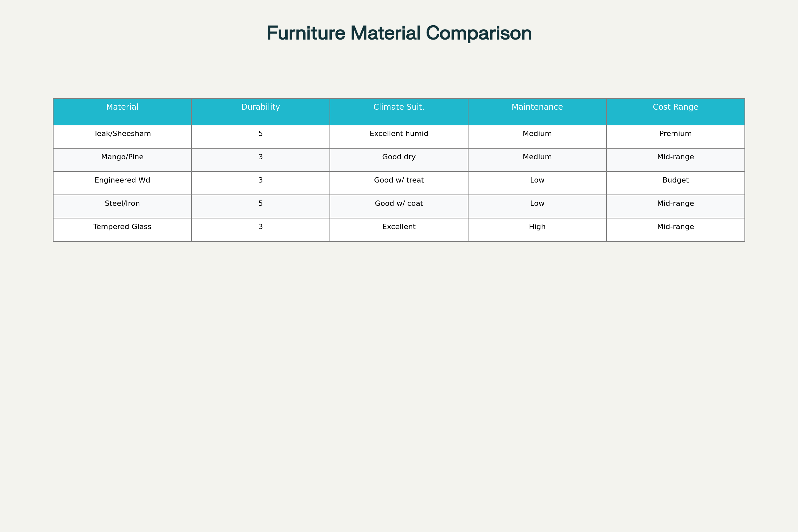This screenshot has height=532, width=798.
Task: Click the High maintenance cell for Tempered Glass
Action: [x=537, y=227]
